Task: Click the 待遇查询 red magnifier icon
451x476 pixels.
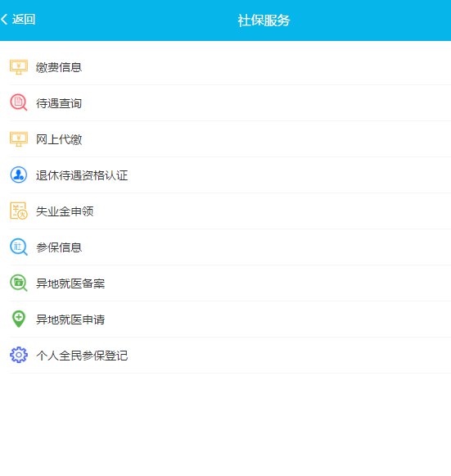Action: pos(19,102)
